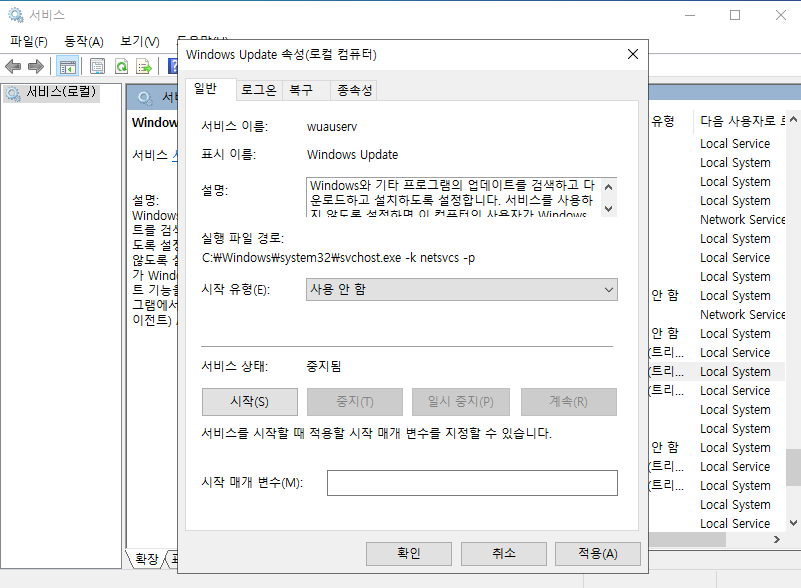This screenshot has height=588, width=801.
Task: Click the wuauserv service name text
Action: (x=332, y=127)
